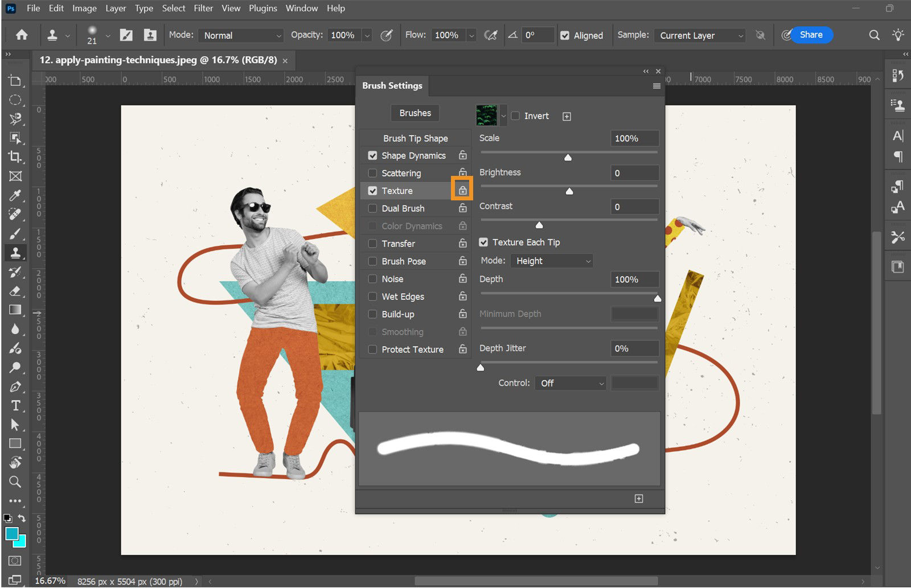The image size is (911, 588).
Task: Open the Clone Source panel
Action: 898,105
